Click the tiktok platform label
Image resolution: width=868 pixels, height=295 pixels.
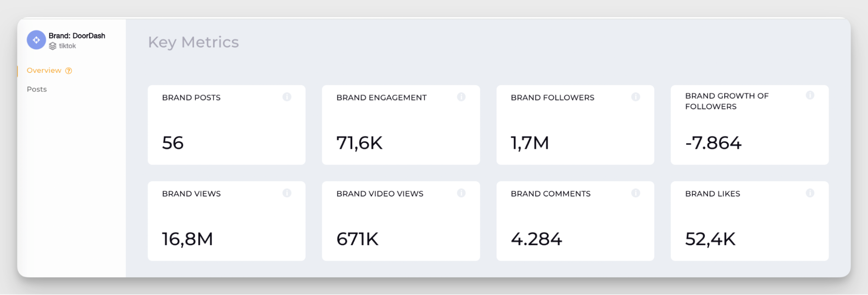coord(67,46)
